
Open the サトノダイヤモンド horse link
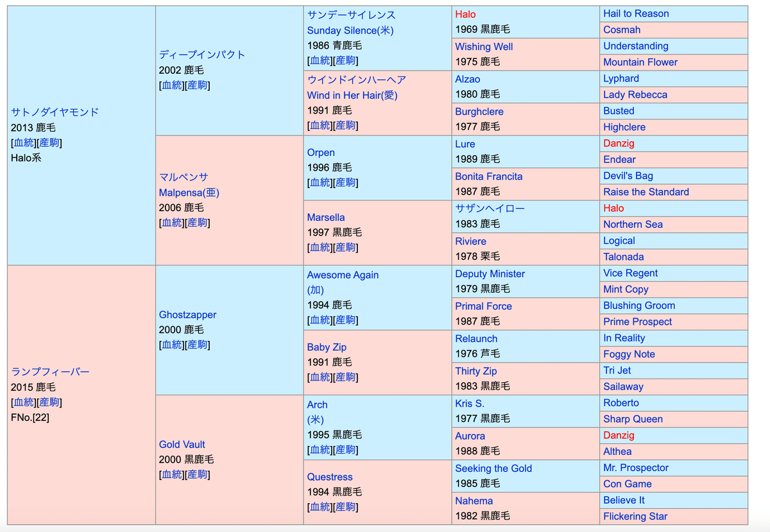(x=55, y=112)
